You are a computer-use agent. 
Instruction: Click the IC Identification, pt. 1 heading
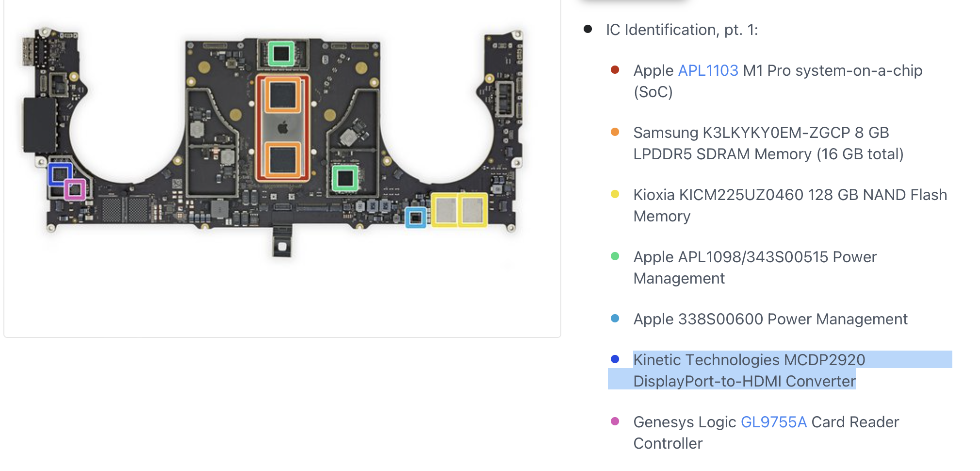click(x=682, y=30)
